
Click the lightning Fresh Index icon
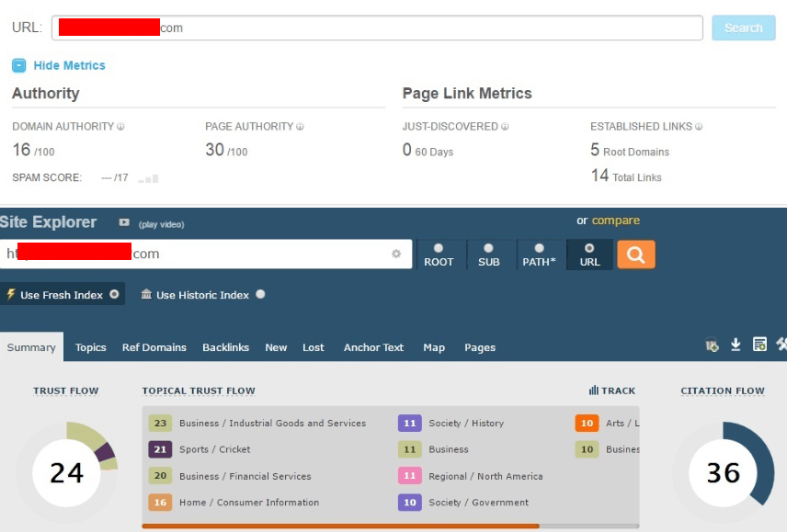pyautogui.click(x=10, y=294)
